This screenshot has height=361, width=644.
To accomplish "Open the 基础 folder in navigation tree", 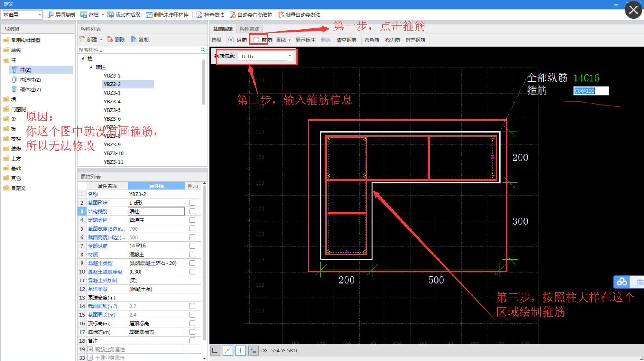I will [6, 168].
